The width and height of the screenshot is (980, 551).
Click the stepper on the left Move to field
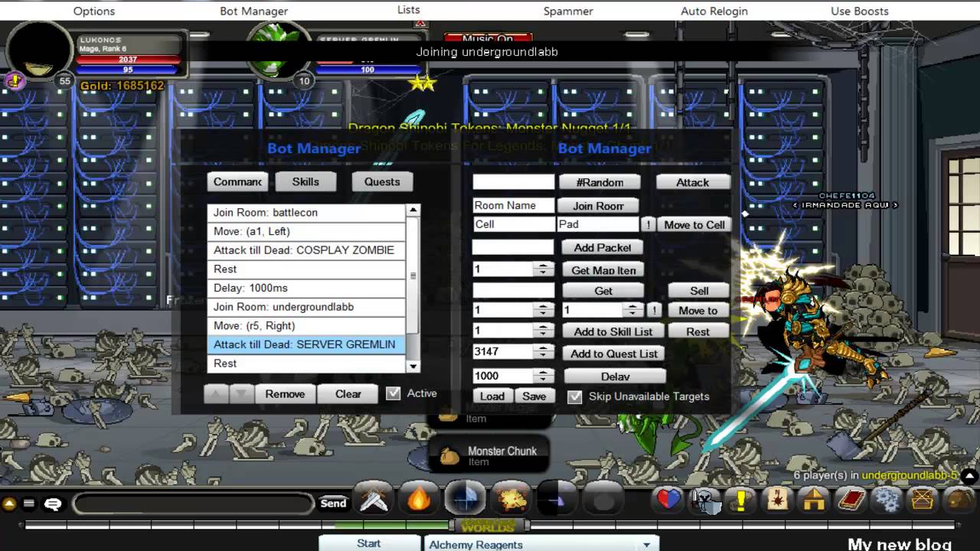543,311
